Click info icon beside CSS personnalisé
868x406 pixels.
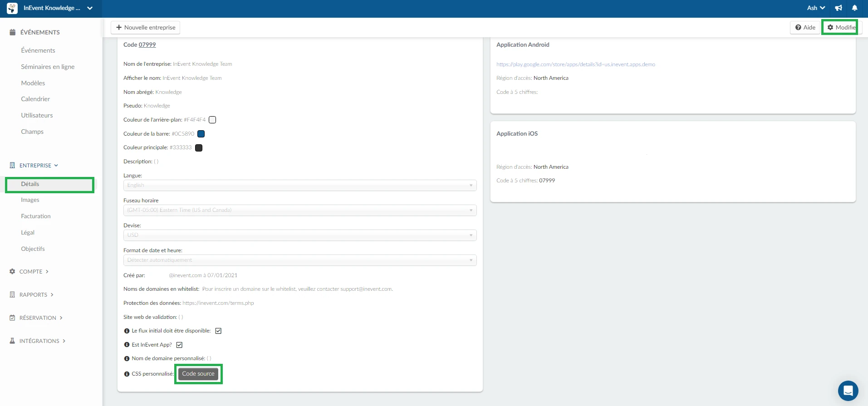[x=127, y=374]
